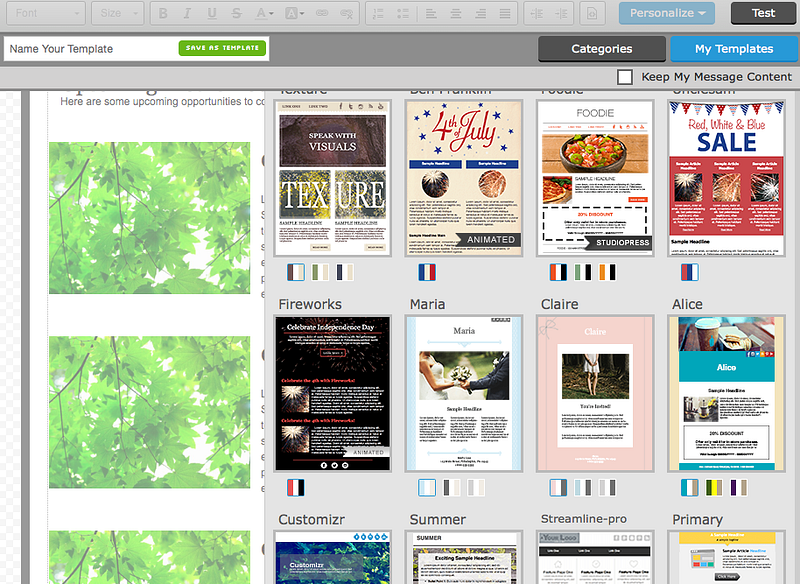Align text left
Viewport: 800px width, 584px height.
tap(431, 13)
